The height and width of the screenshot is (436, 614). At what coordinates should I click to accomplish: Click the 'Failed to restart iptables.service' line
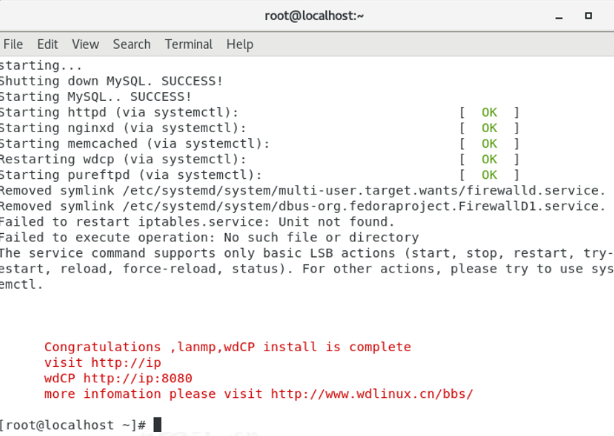click(197, 222)
